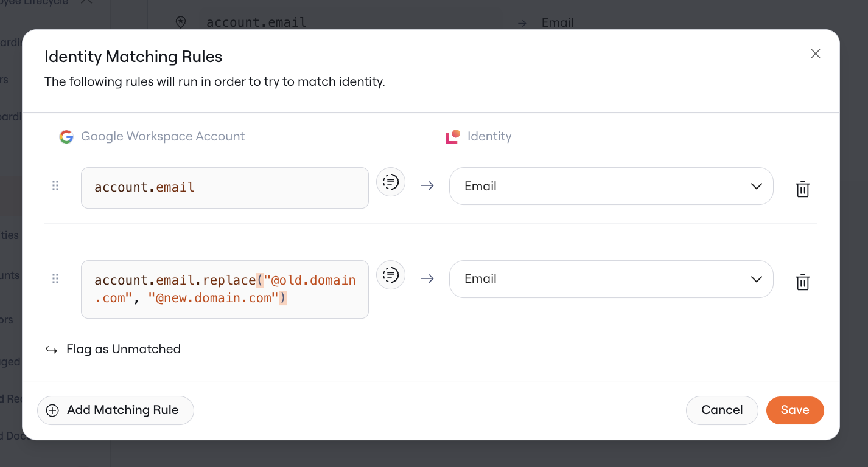Screen dimensions: 868x467
Task: Save the identity matching rules
Action: pyautogui.click(x=795, y=410)
